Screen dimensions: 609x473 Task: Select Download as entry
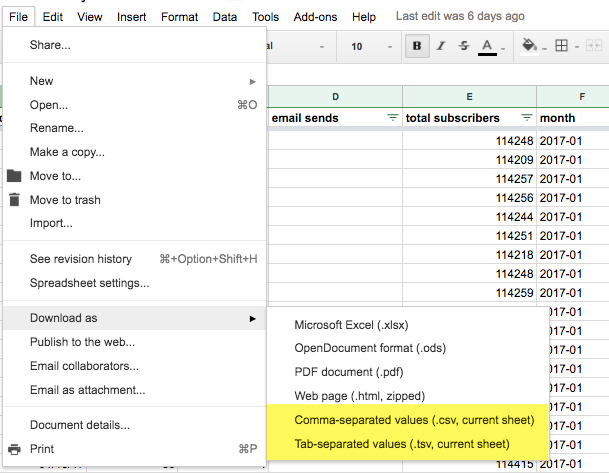134,318
